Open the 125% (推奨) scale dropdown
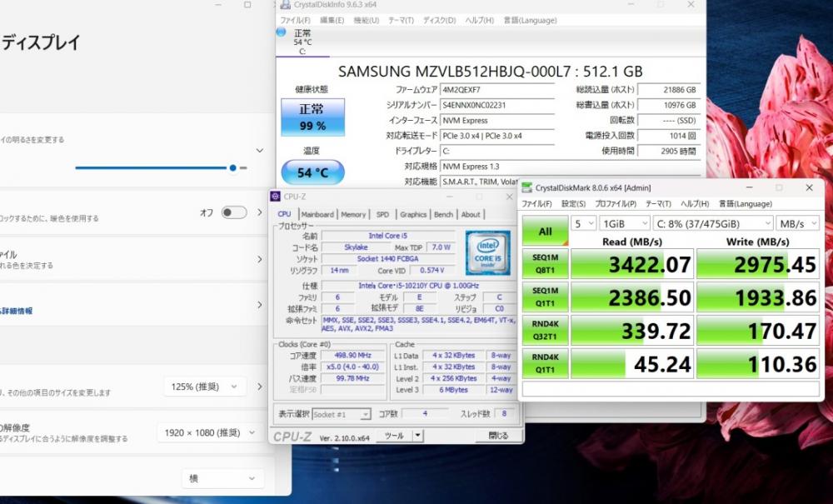 click(205, 387)
